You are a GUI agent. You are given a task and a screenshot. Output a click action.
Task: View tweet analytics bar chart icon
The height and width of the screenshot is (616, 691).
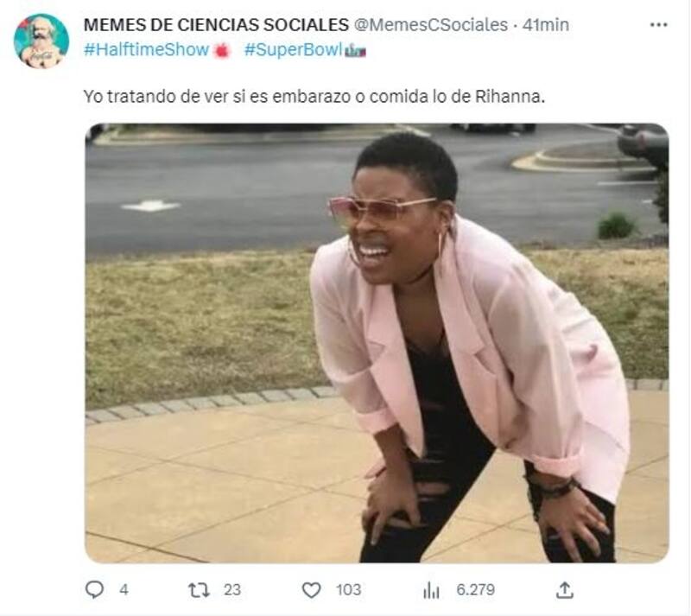pyautogui.click(x=431, y=590)
